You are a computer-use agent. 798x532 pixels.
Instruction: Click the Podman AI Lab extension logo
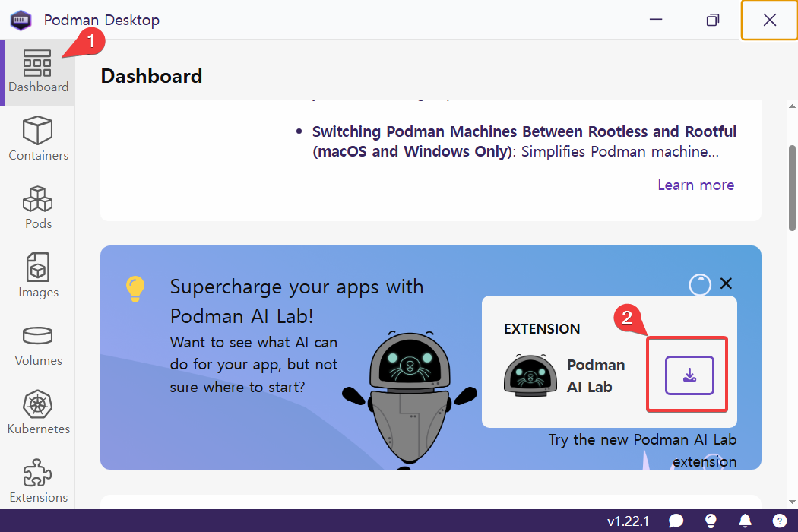[x=526, y=375]
